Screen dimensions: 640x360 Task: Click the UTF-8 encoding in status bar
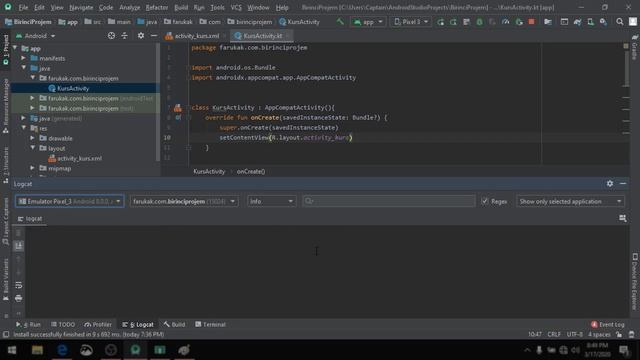(574, 335)
